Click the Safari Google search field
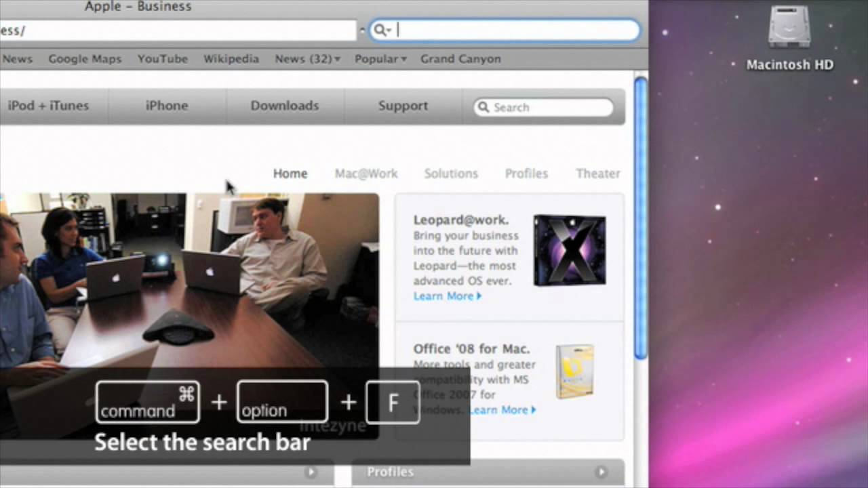The image size is (868, 488). click(x=505, y=30)
